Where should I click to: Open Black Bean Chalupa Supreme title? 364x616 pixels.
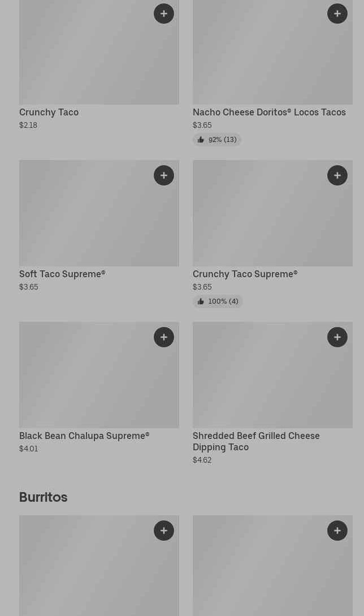coord(84,436)
